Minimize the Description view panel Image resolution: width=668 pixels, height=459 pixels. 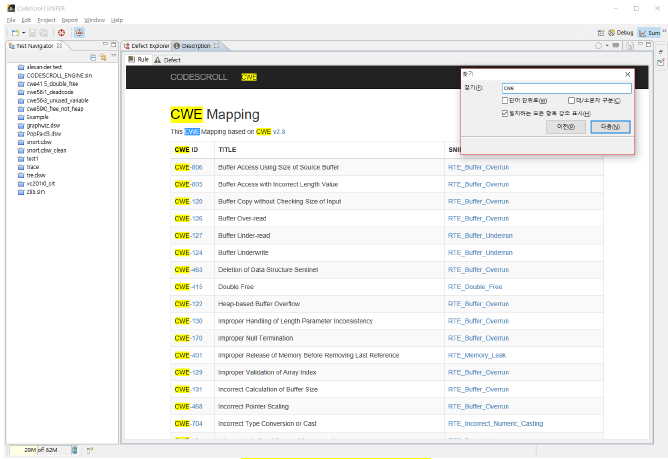click(x=640, y=44)
